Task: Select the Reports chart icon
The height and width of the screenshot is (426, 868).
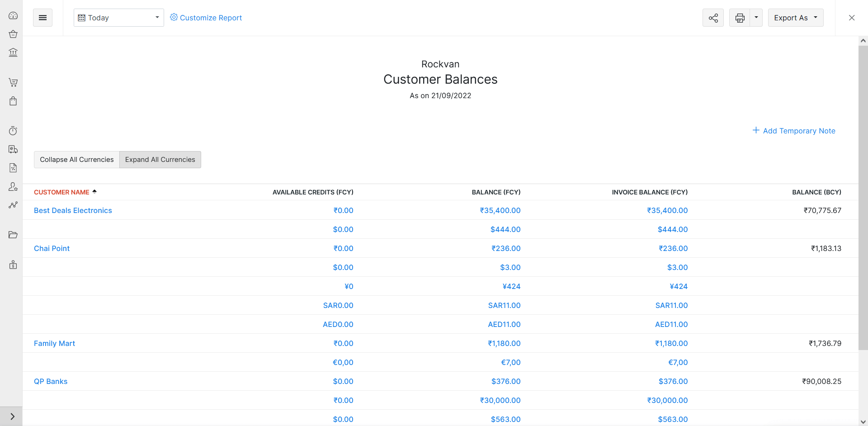Action: pos(13,205)
